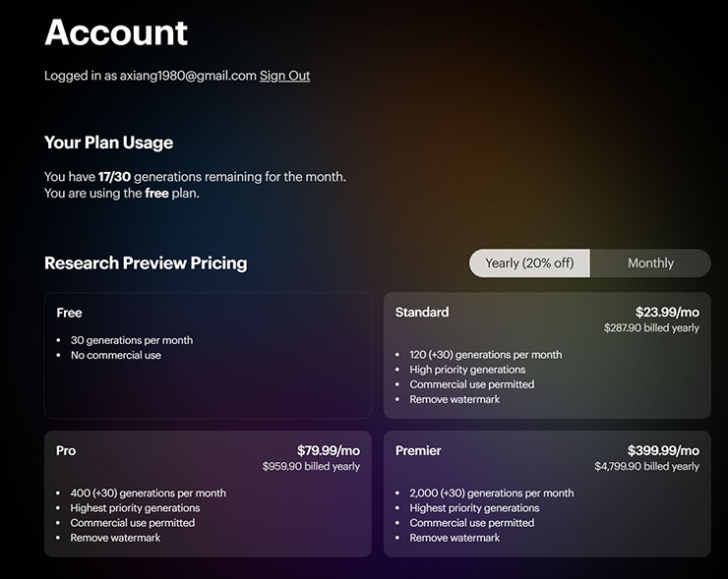Image resolution: width=728 pixels, height=579 pixels.
Task: Click the $287.90 billed yearly note
Action: coord(651,328)
